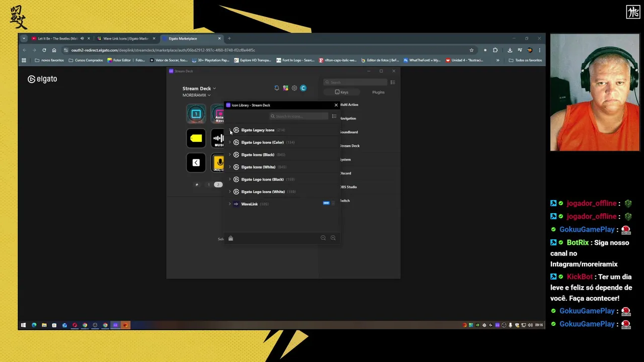Go to Stream Deck page 1
The image size is (644, 362).
(209, 185)
